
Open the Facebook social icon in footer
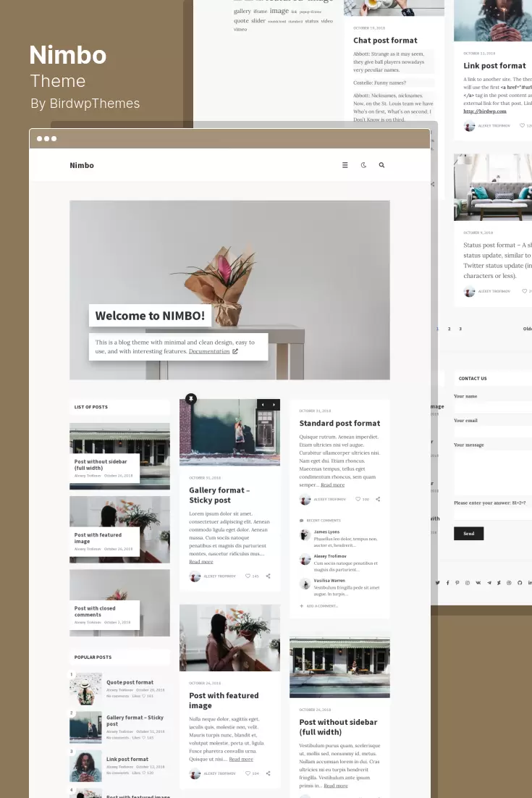(447, 583)
